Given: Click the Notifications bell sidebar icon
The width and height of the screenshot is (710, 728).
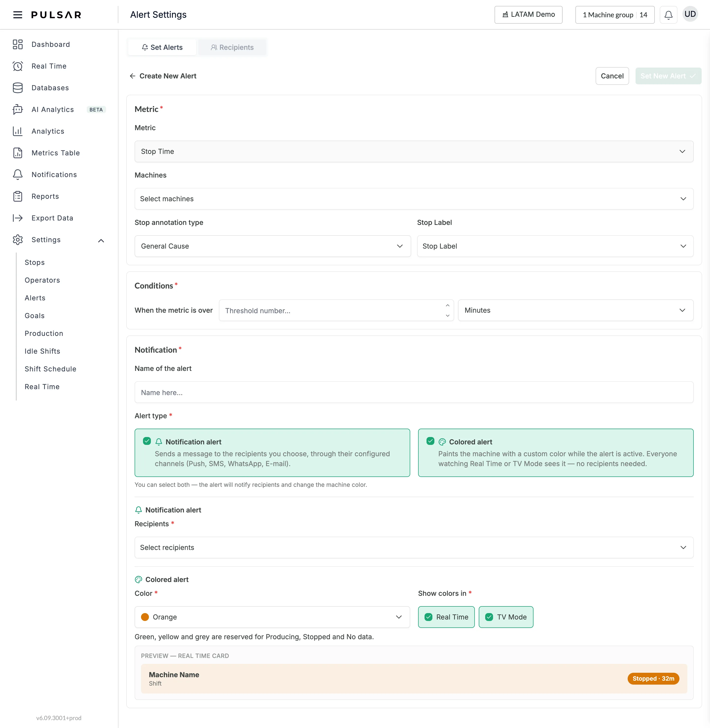Looking at the screenshot, I should tap(18, 175).
